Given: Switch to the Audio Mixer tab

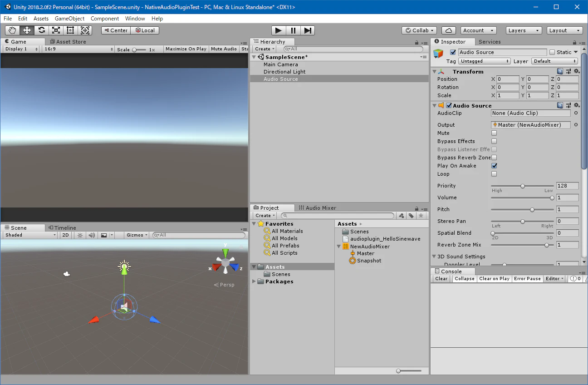Looking at the screenshot, I should click(318, 208).
